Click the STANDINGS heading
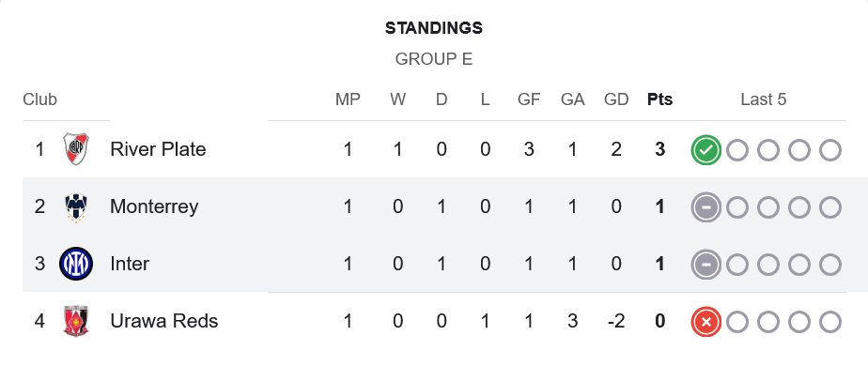 (x=434, y=27)
